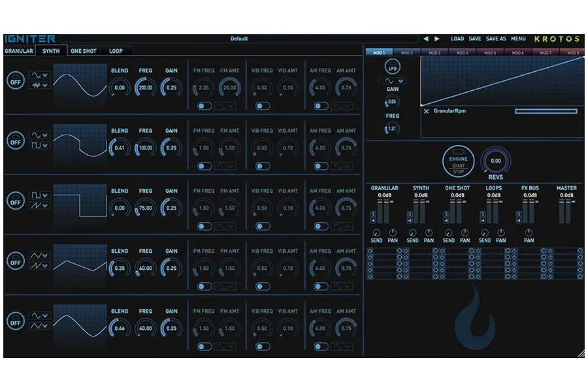Click the ENGINE START STOP button
The width and height of the screenshot is (588, 392).
pyautogui.click(x=458, y=161)
